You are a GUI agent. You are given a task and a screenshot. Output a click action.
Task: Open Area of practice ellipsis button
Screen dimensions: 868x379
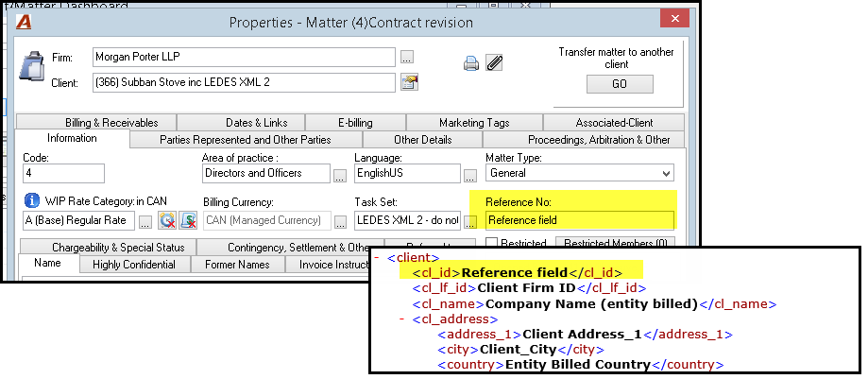point(340,176)
